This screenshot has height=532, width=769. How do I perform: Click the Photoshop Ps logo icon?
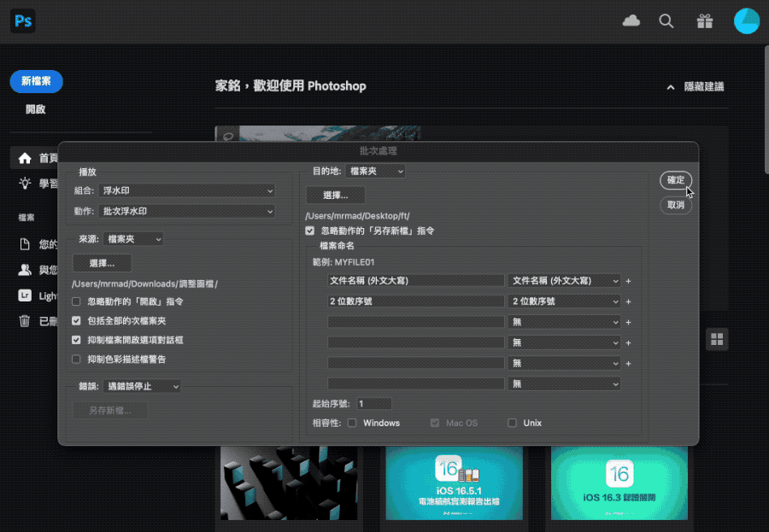click(x=23, y=21)
